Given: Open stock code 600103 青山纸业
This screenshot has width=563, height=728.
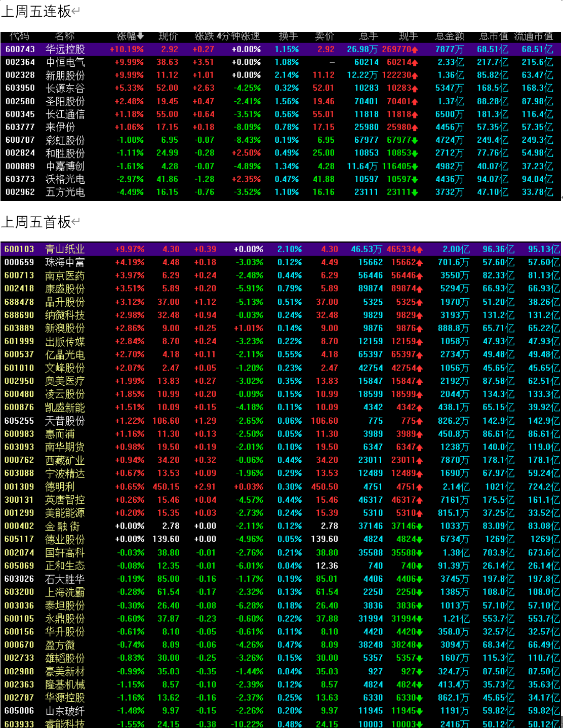Looking at the screenshot, I should 19,249.
